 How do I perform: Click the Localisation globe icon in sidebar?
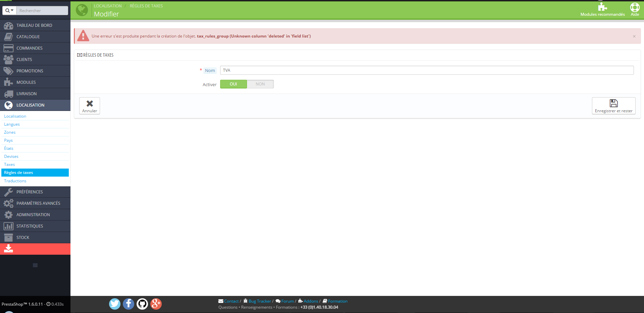tap(8, 105)
